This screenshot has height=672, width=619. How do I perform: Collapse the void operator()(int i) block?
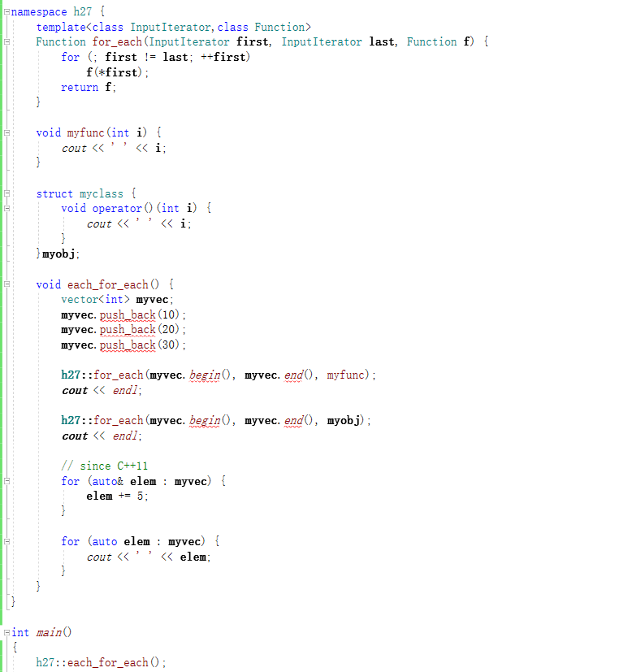(6, 209)
